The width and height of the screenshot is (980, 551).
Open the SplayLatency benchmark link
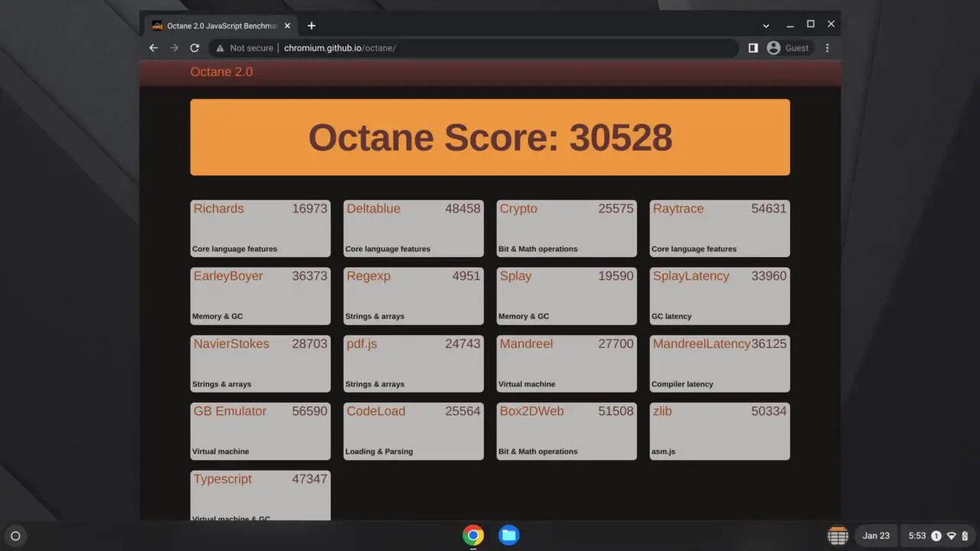coord(691,276)
